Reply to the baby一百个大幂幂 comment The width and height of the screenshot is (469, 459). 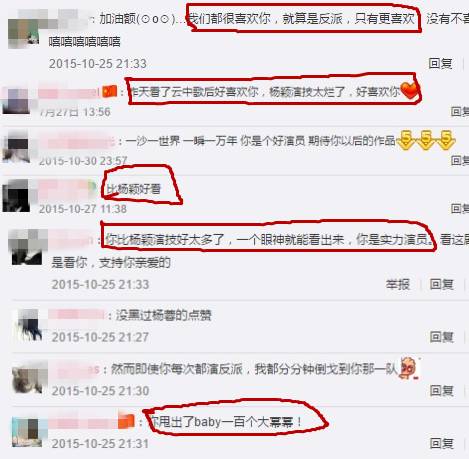(x=441, y=443)
